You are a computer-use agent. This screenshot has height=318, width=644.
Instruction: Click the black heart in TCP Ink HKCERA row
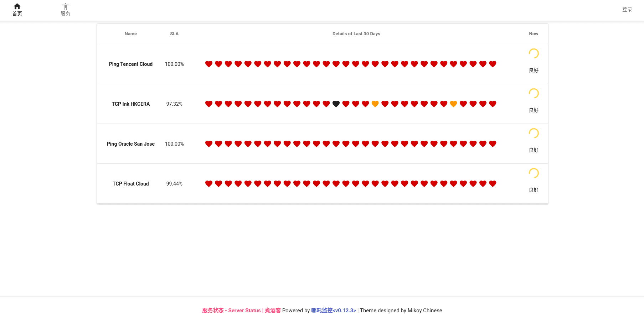click(336, 104)
